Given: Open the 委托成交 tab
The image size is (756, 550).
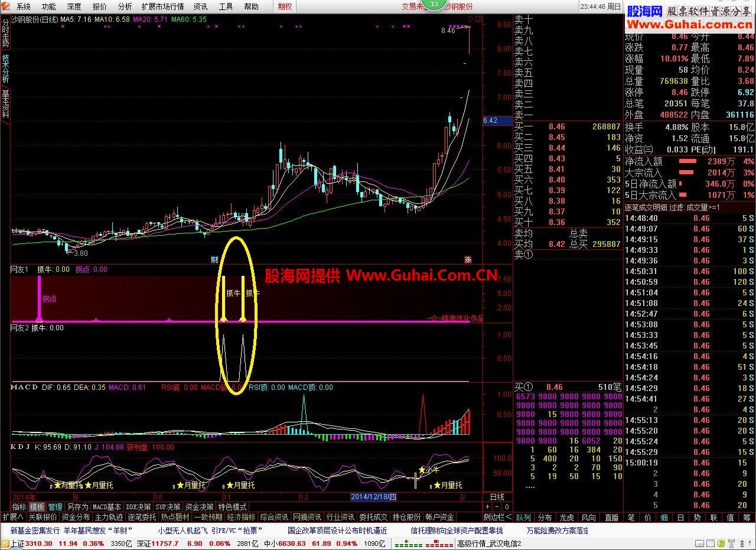Looking at the screenshot, I should pyautogui.click(x=374, y=517).
